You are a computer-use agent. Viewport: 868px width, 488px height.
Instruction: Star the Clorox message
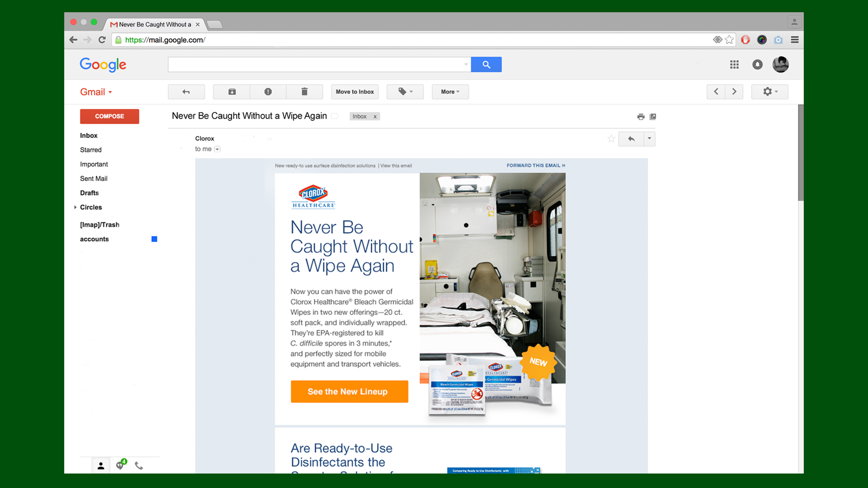tap(611, 139)
